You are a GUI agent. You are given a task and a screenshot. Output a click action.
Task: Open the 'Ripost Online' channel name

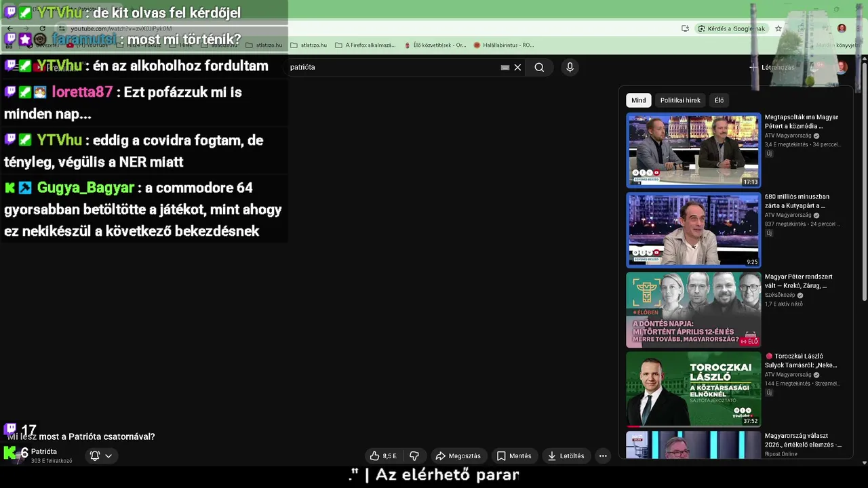(x=781, y=454)
